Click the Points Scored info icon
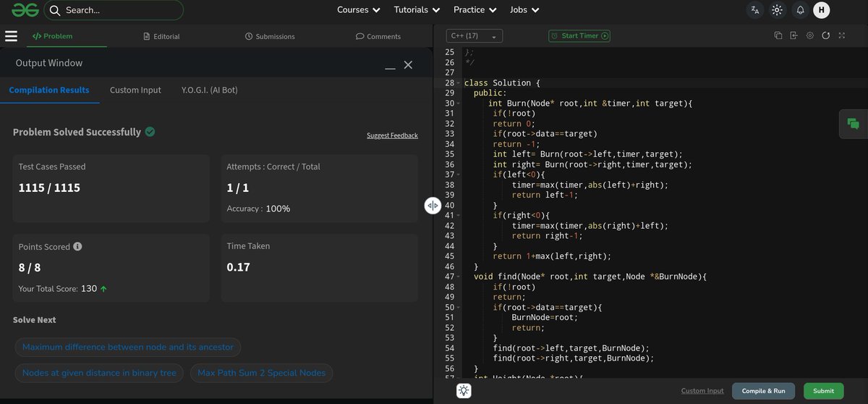Screen dimensions: 868x404 (x=77, y=246)
